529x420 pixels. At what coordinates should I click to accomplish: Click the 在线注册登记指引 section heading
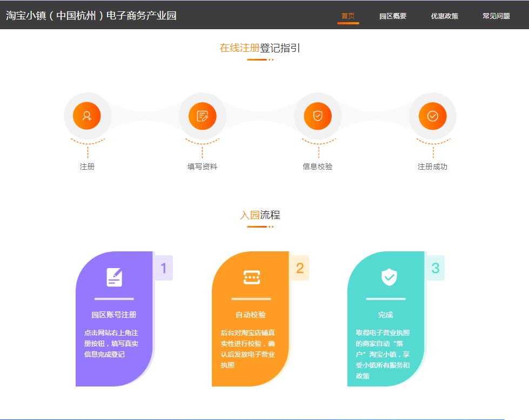click(x=260, y=48)
